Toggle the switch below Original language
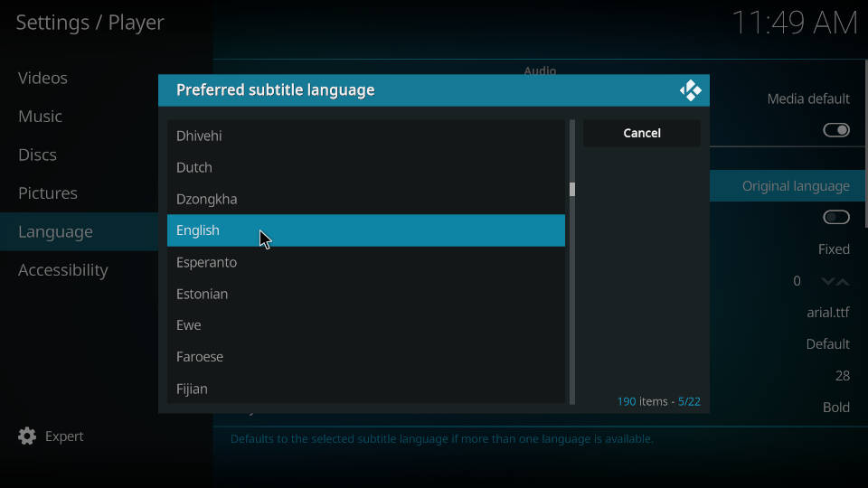The width and height of the screenshot is (868, 488). [835, 217]
